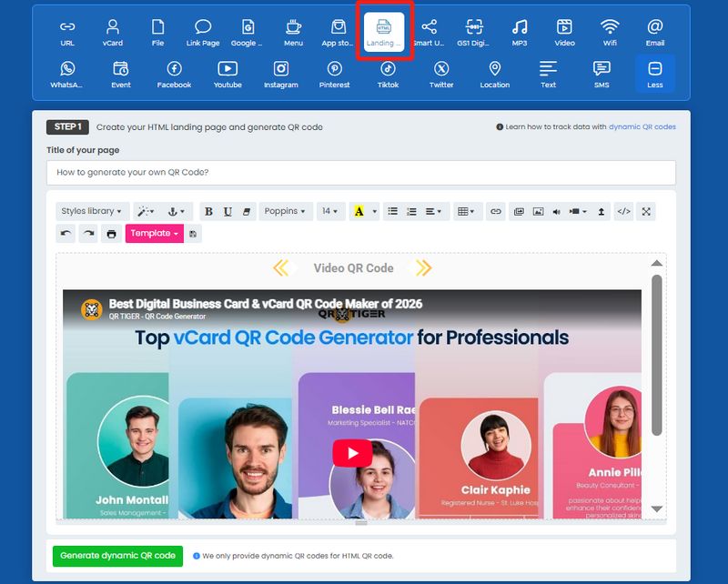Select the Text QR code type
This screenshot has height=584, width=728.
coord(549,75)
